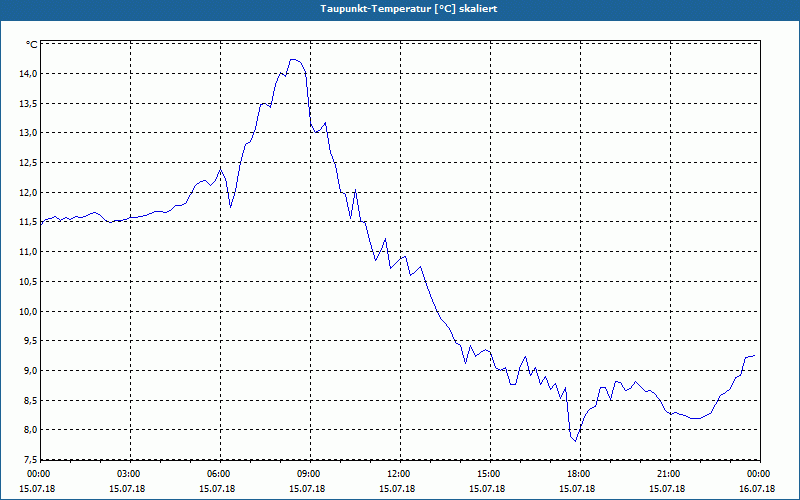Click the 8,5 y-axis label
Screen dimensions: 800x500
(30, 401)
